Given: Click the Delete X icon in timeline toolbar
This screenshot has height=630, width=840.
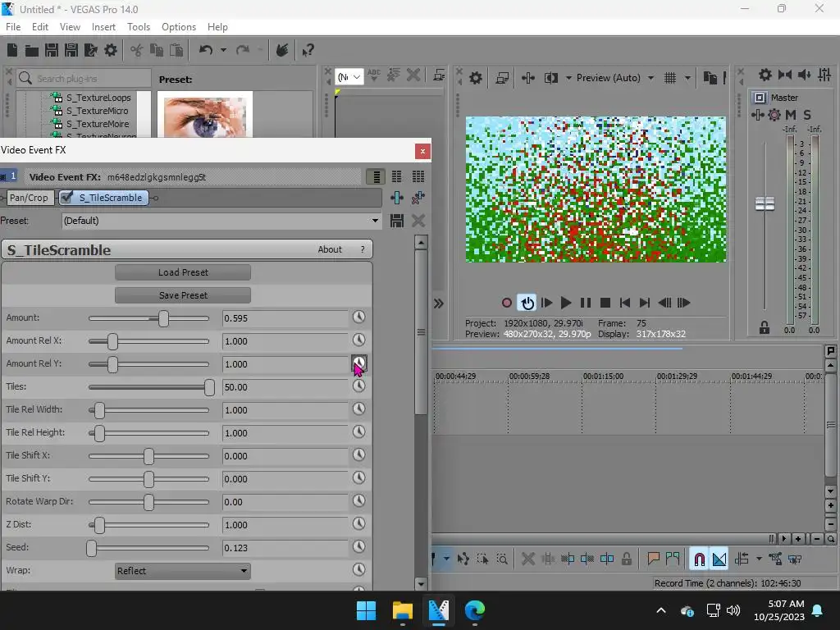Looking at the screenshot, I should pos(527,559).
